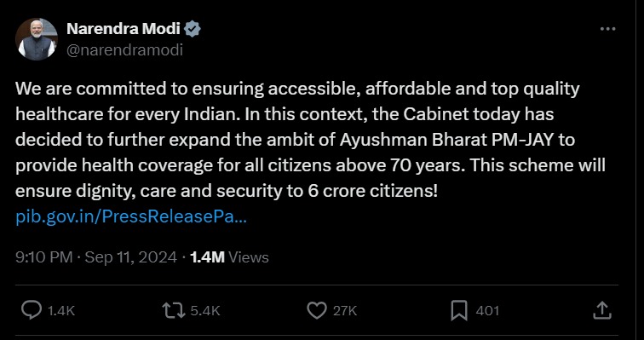
Task: Click the Narendra Modi display name
Action: point(124,29)
